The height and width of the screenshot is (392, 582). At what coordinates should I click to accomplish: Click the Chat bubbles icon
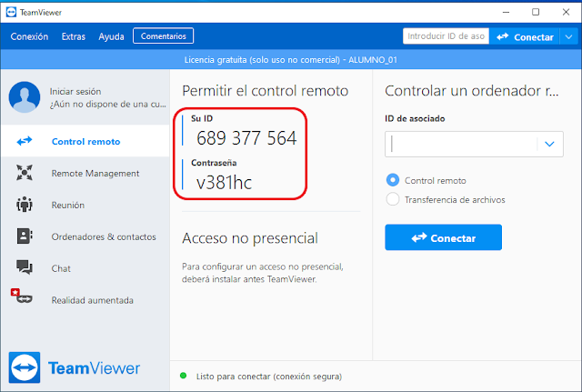[25, 267]
